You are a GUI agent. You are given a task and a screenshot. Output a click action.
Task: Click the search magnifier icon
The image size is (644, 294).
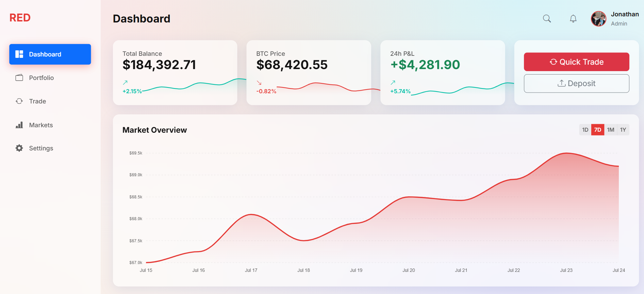[x=547, y=19]
